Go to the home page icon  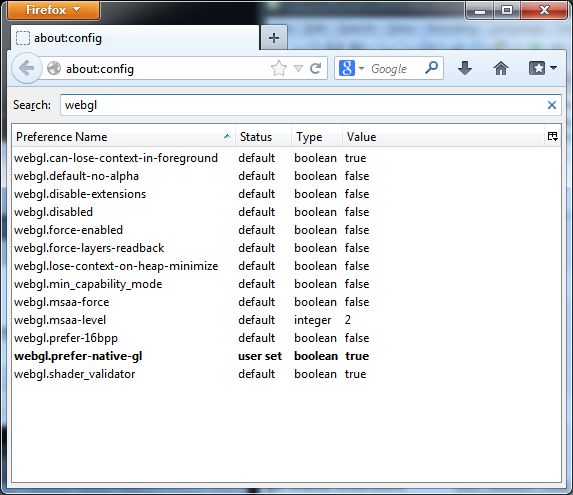pyautogui.click(x=501, y=68)
